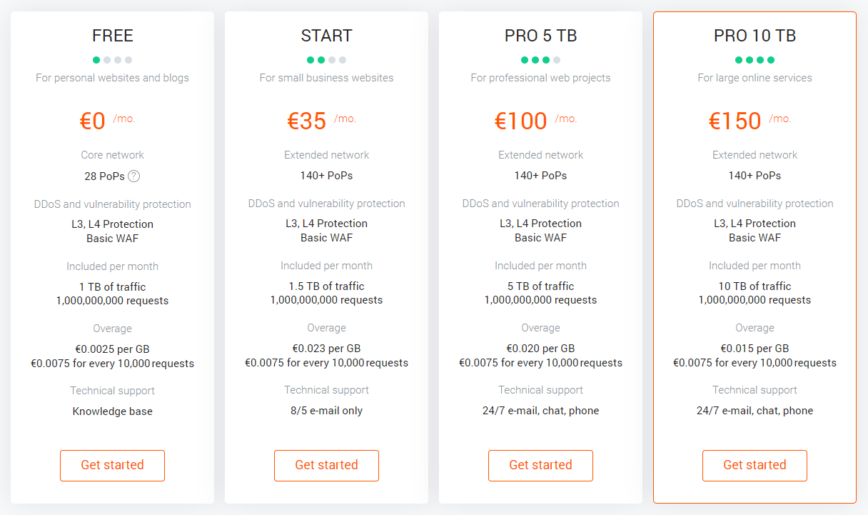Screen dimensions: 868x515
Task: Select the PRO 5 TB plan heading
Action: click(540, 36)
